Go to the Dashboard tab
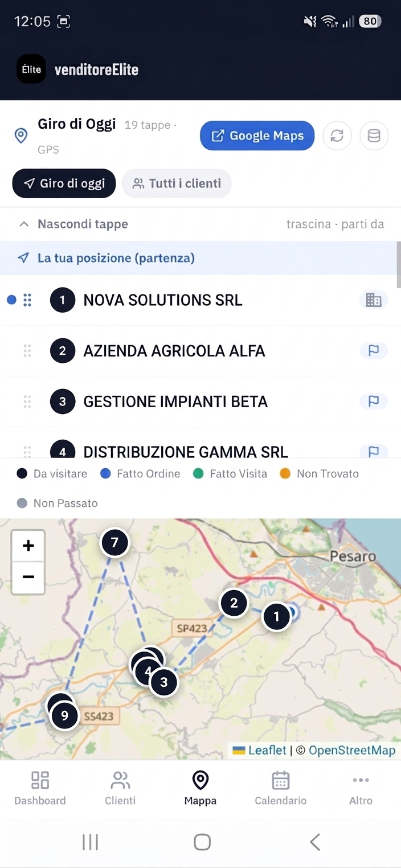The width and height of the screenshot is (401, 868). click(40, 788)
